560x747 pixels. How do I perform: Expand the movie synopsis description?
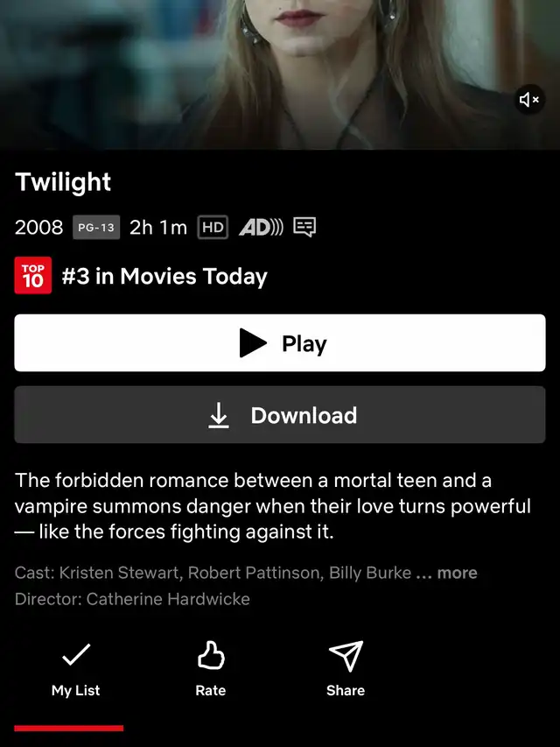coord(273,506)
